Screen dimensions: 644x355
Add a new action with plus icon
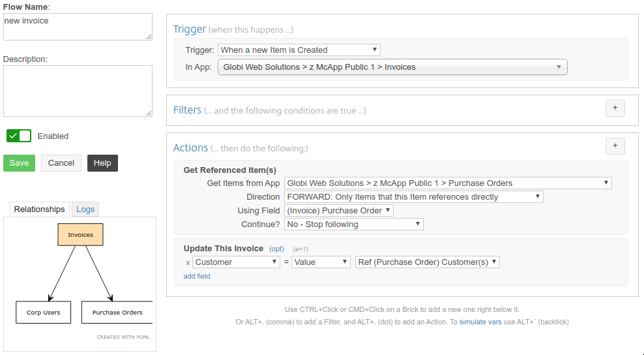coord(615,146)
